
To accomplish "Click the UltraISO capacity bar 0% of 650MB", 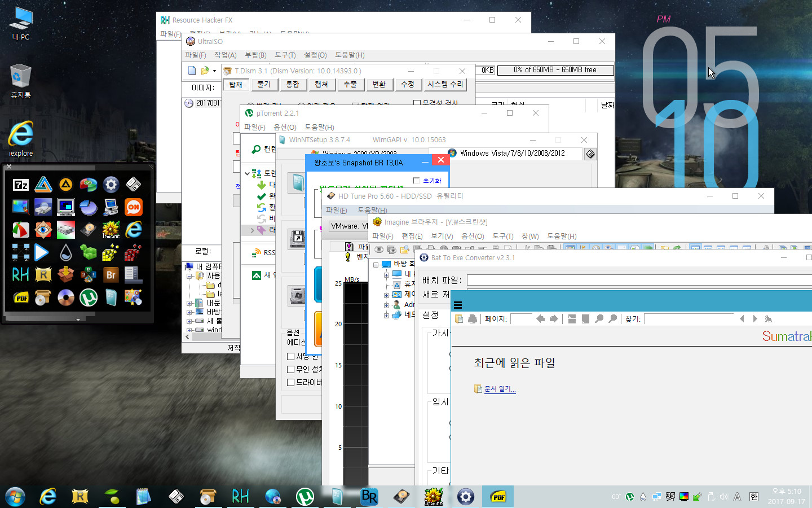I will (555, 70).
